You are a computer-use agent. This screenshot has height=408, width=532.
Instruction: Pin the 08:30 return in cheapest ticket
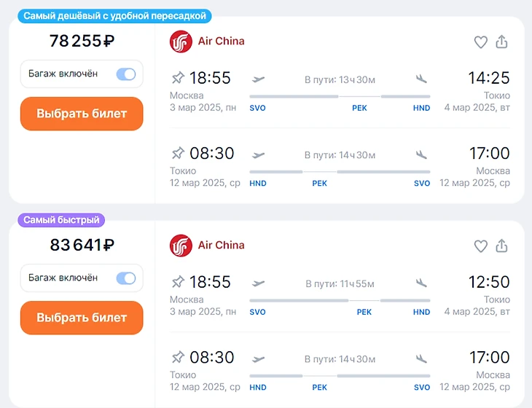coord(178,154)
